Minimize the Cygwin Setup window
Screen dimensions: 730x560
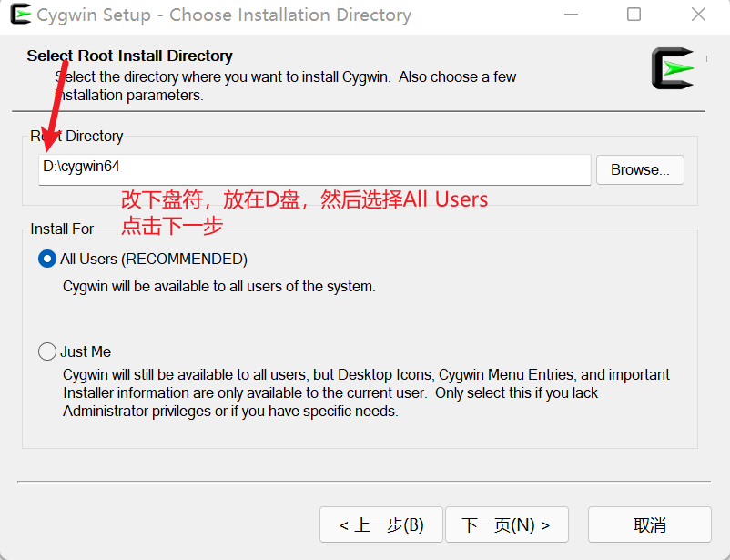[571, 15]
